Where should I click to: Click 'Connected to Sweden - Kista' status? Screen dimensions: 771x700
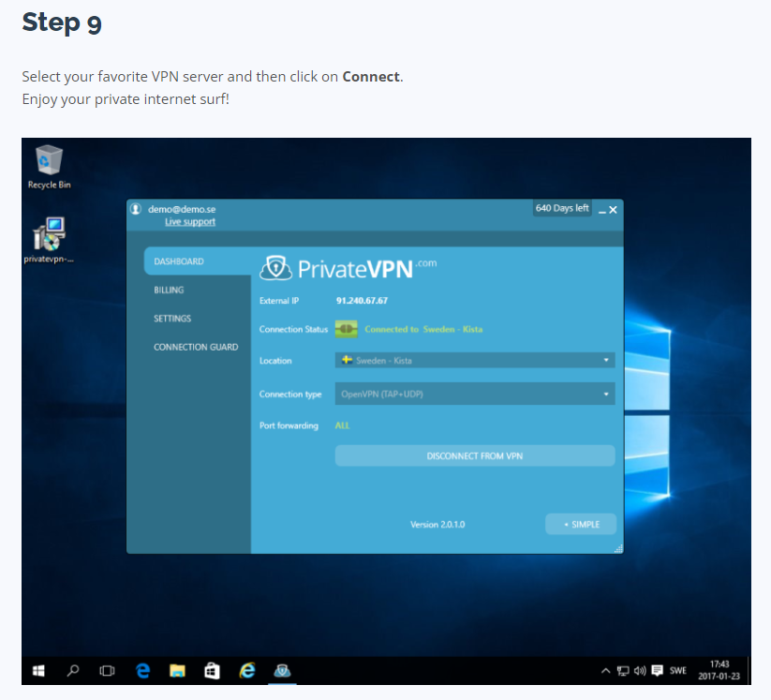(x=423, y=329)
